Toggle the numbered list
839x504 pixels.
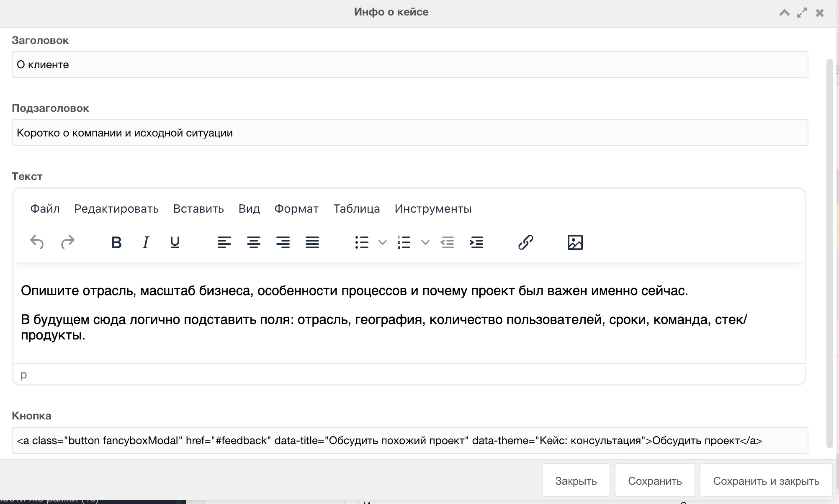404,242
